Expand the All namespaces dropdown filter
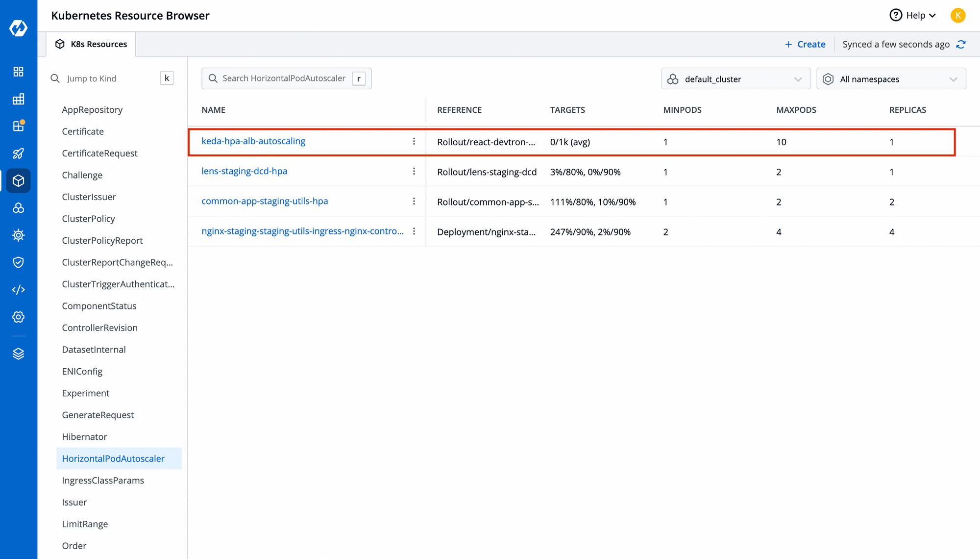Image resolution: width=980 pixels, height=559 pixels. tap(888, 79)
